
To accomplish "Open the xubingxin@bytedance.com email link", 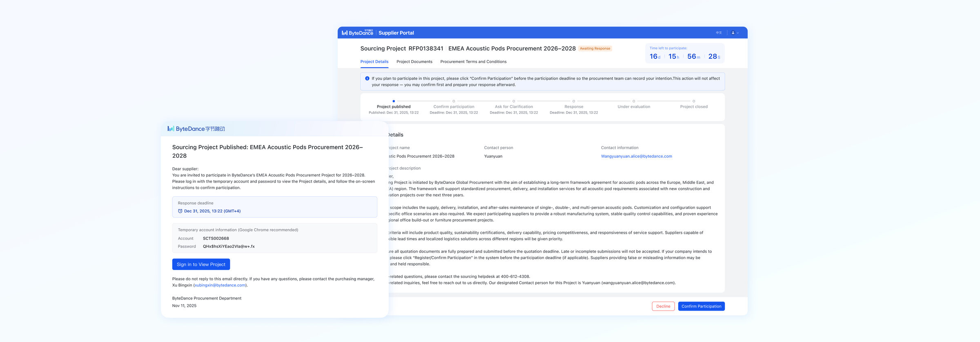I will [x=220, y=285].
